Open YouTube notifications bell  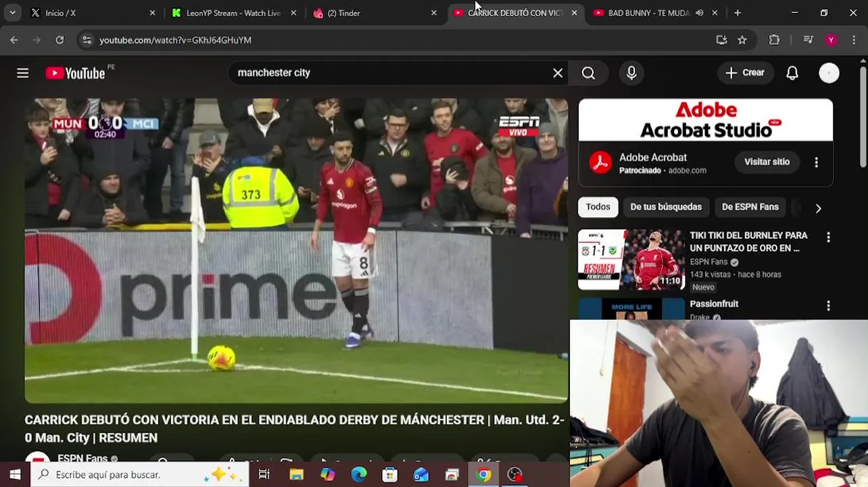pyautogui.click(x=792, y=73)
